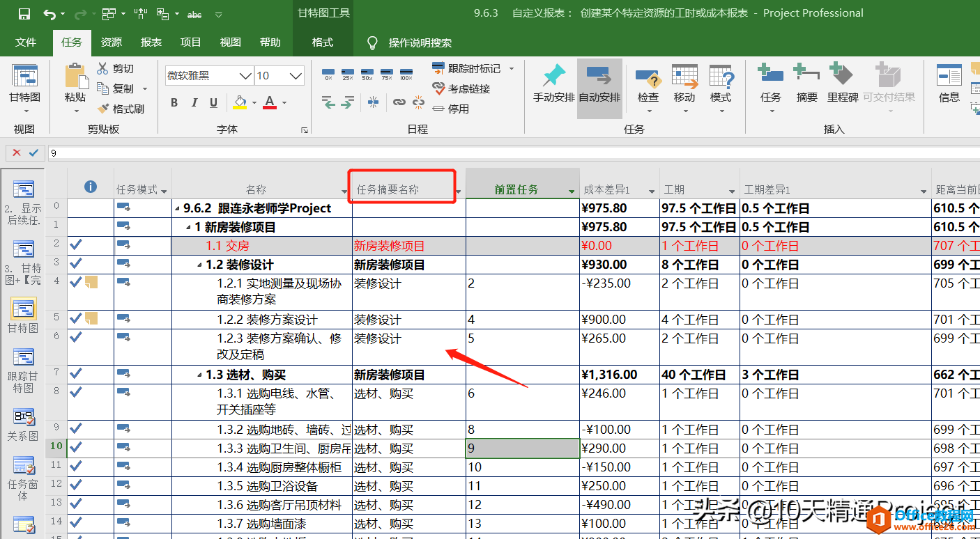
Task: Open the font color dropdown arrow
Action: point(284,103)
